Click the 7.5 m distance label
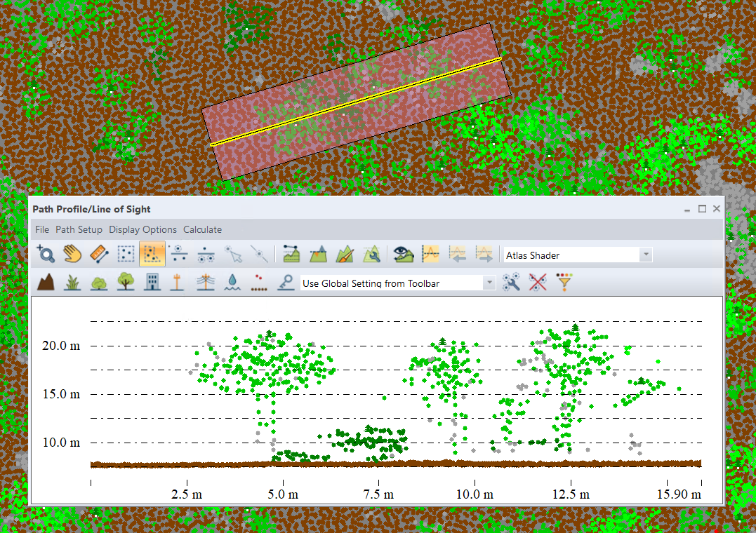This screenshot has height=533, width=756. click(378, 494)
